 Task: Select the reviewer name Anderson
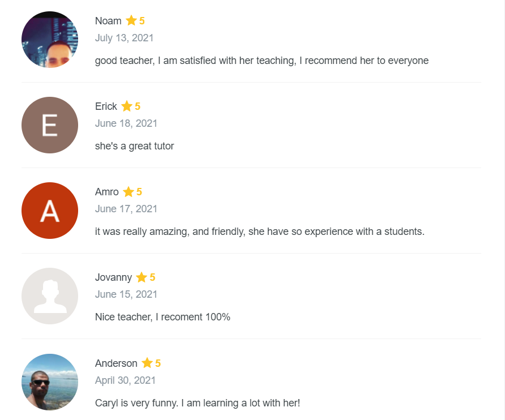click(x=116, y=363)
